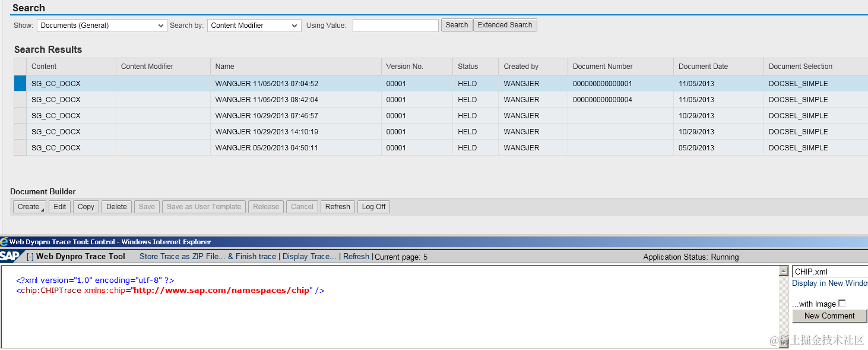
Task: Click SG_CC_DOCX in the 14:10:19 row
Action: coord(56,132)
